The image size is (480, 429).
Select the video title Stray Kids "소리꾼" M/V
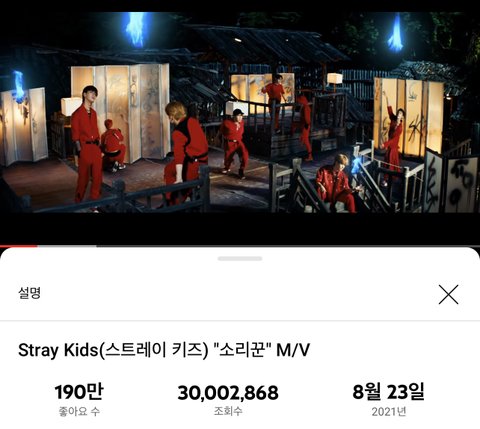tap(164, 350)
